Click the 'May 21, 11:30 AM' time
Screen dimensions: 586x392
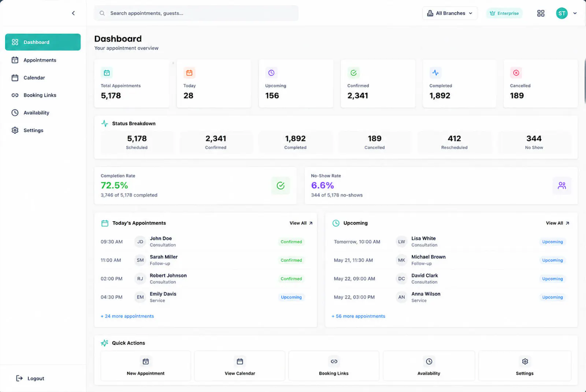[x=353, y=260]
